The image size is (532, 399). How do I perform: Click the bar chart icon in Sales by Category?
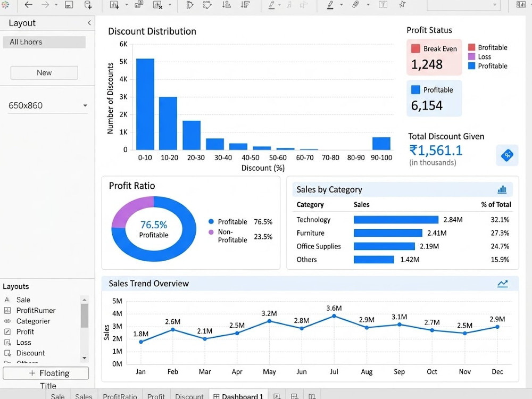[502, 189]
